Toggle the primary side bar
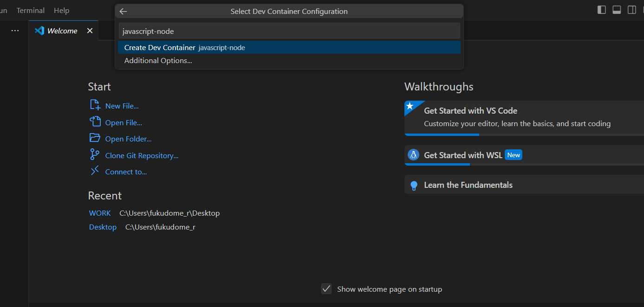Screen dimensions: 644x307 point(601,10)
